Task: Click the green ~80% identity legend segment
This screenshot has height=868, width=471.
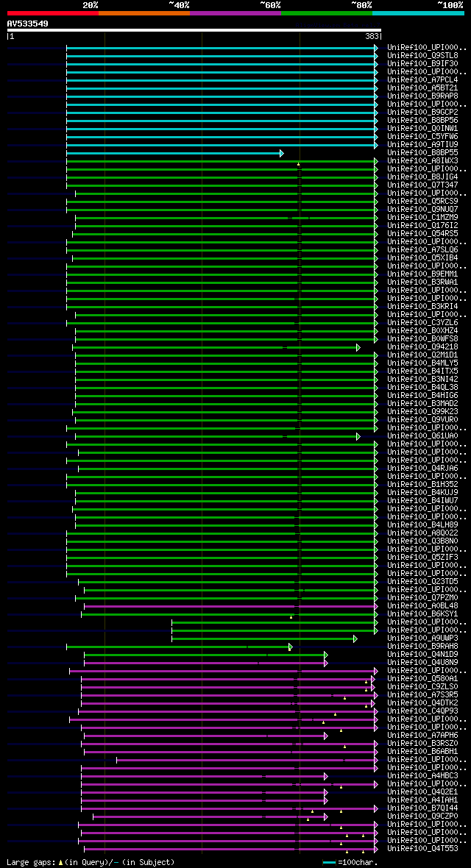Action: click(x=327, y=13)
